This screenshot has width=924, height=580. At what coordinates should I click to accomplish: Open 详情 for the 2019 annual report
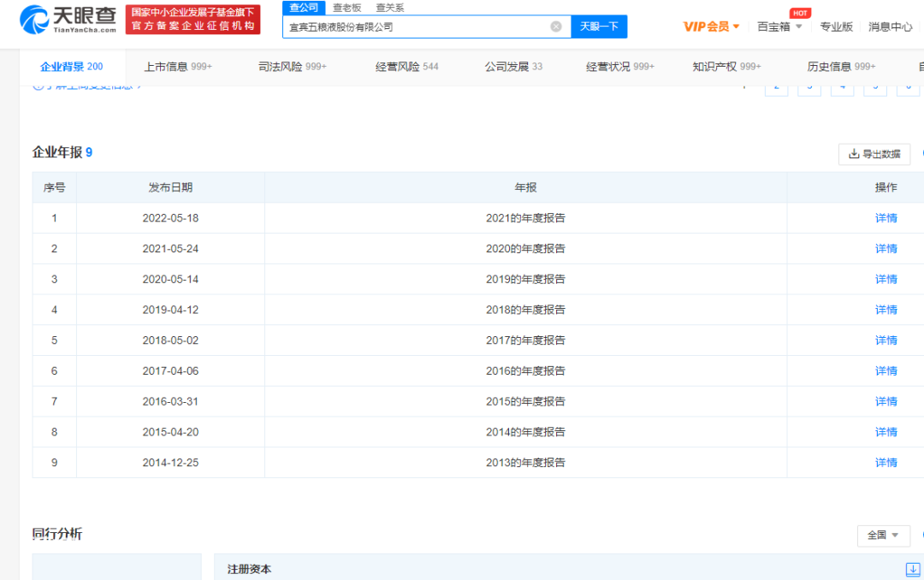point(885,280)
